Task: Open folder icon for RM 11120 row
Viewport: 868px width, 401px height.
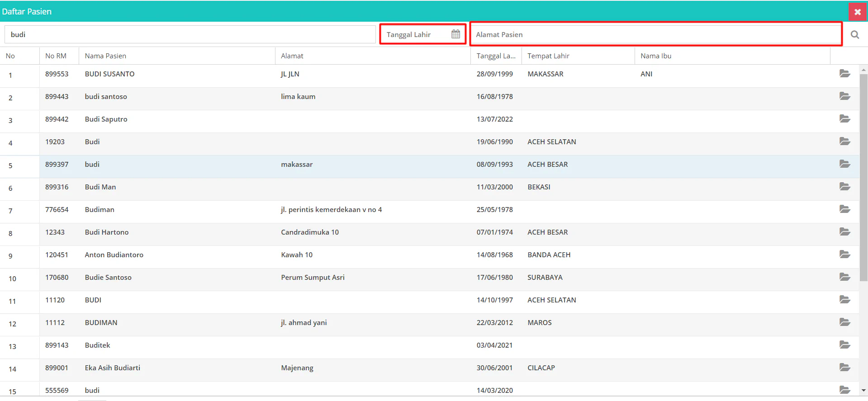Action: [x=844, y=299]
